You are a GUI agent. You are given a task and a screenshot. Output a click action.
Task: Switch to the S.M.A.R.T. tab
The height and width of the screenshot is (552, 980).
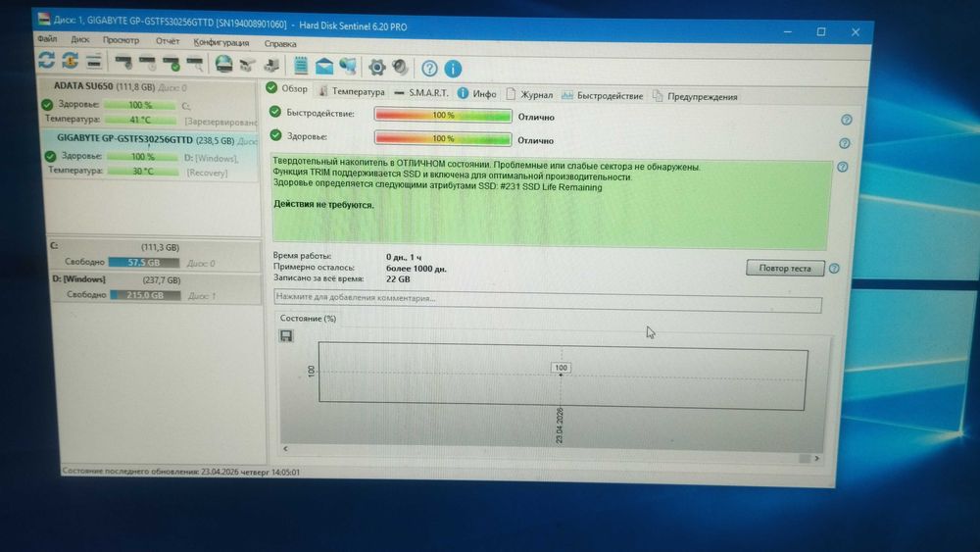pyautogui.click(x=421, y=92)
